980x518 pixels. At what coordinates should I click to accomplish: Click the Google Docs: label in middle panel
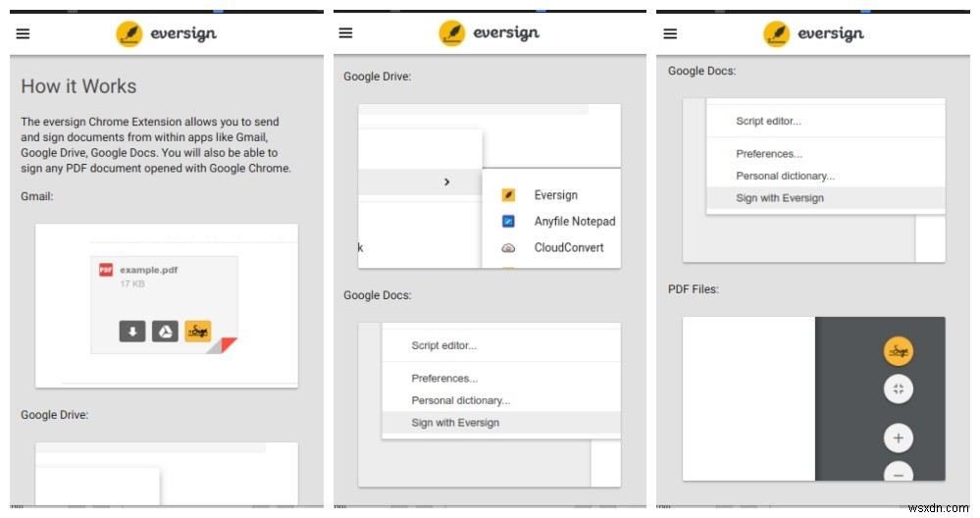[378, 295]
